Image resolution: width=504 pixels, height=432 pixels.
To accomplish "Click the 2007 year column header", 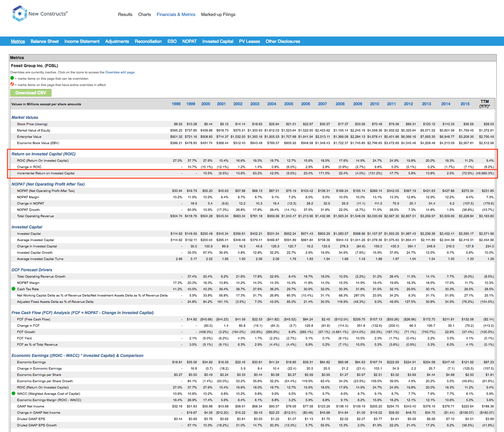I will pos(323,104).
